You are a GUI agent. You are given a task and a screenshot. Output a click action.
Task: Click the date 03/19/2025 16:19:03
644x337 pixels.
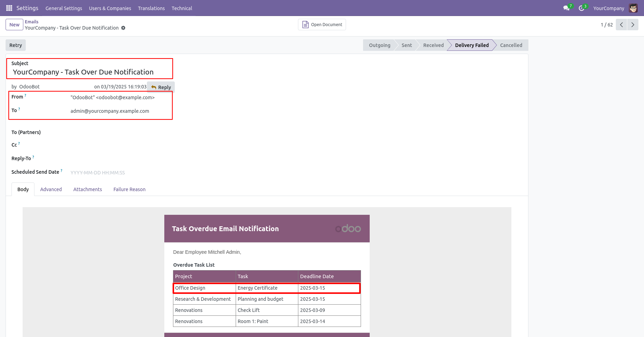tap(124, 87)
